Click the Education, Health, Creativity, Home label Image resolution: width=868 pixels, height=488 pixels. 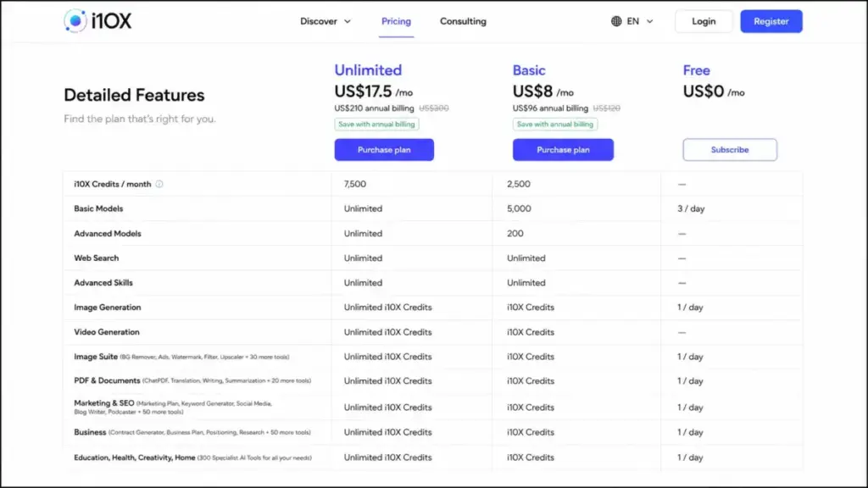pos(135,457)
